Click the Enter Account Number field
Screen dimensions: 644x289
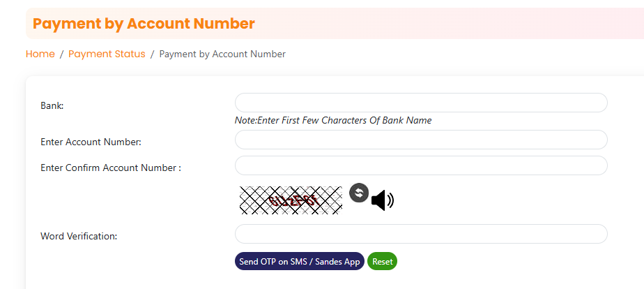[421, 140]
